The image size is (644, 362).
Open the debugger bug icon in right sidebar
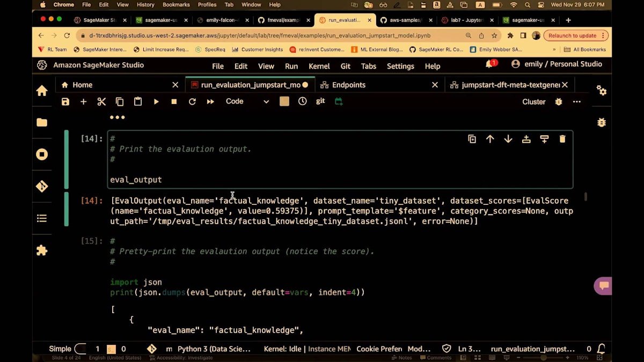click(602, 122)
